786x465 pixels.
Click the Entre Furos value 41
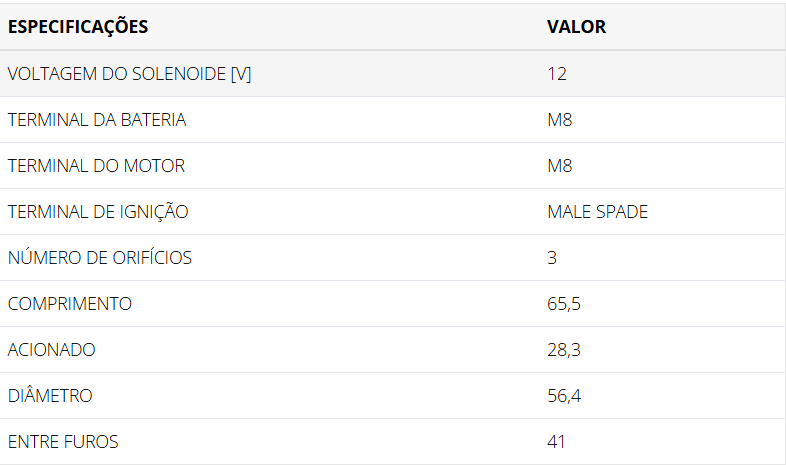pos(556,442)
